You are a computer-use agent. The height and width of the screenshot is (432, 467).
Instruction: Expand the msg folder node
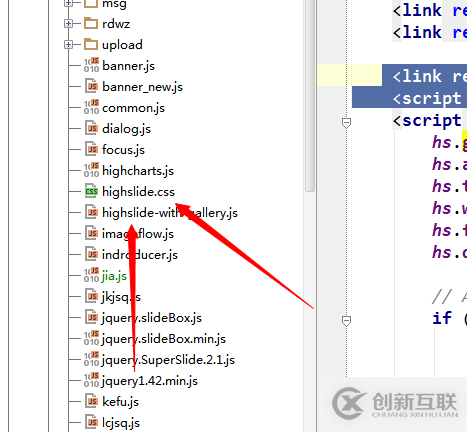(x=68, y=3)
